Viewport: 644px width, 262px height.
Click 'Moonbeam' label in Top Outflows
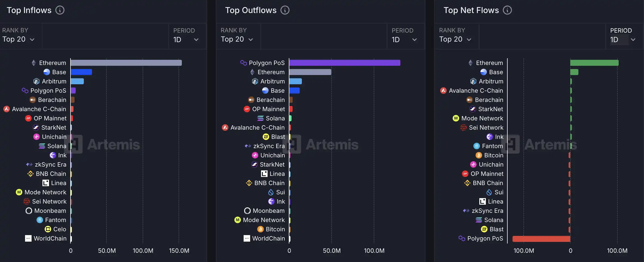coord(269,211)
